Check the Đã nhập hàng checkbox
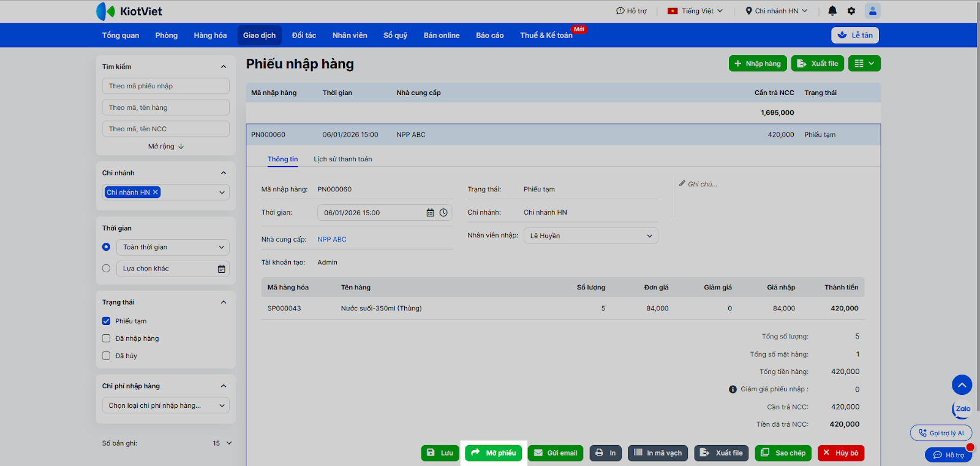The height and width of the screenshot is (466, 980). 107,338
